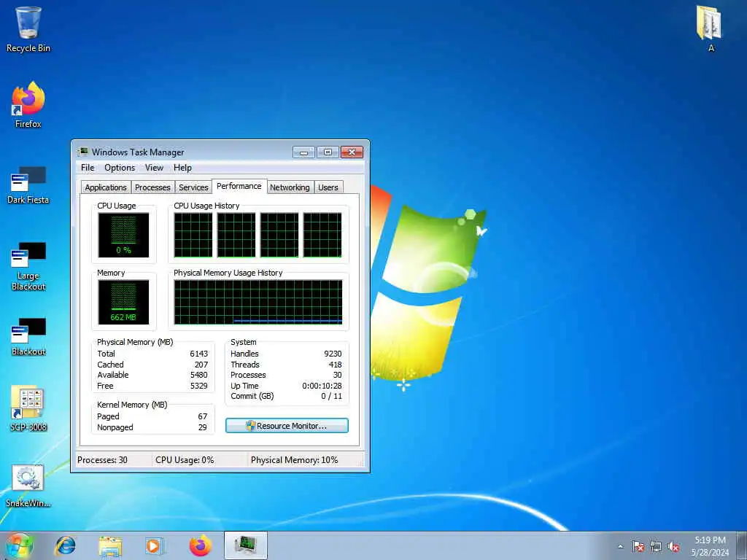Click the Firefox taskbar icon
This screenshot has width=747, height=560.
201,545
